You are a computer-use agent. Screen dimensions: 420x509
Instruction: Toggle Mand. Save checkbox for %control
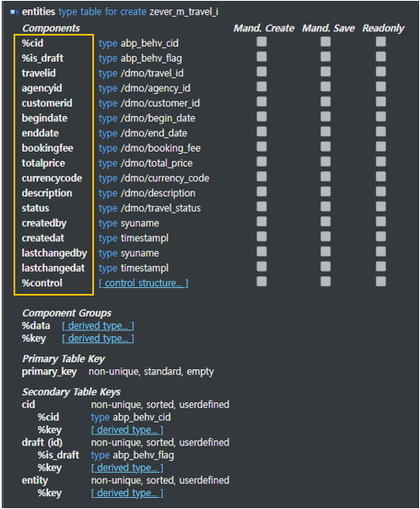click(325, 281)
